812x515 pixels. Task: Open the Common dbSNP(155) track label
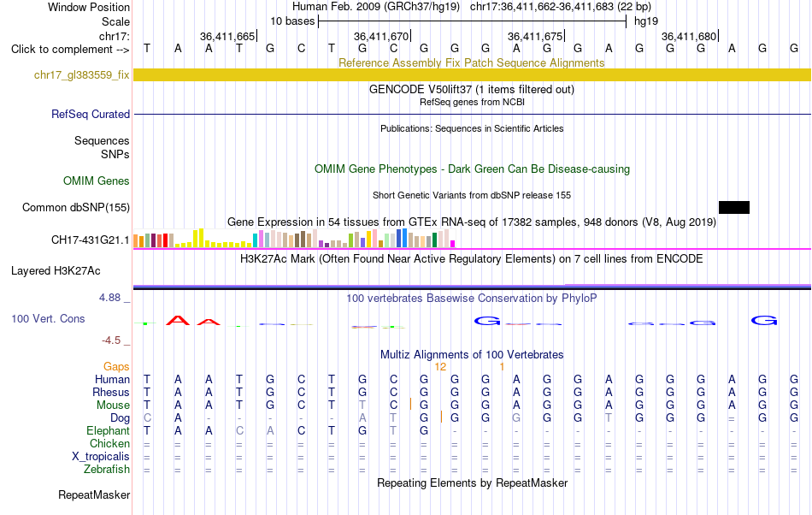click(x=75, y=207)
